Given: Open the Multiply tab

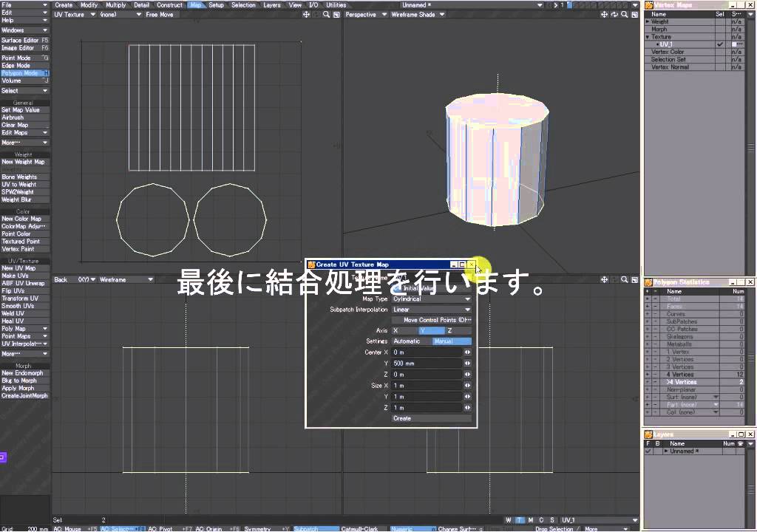Looking at the screenshot, I should [x=116, y=5].
